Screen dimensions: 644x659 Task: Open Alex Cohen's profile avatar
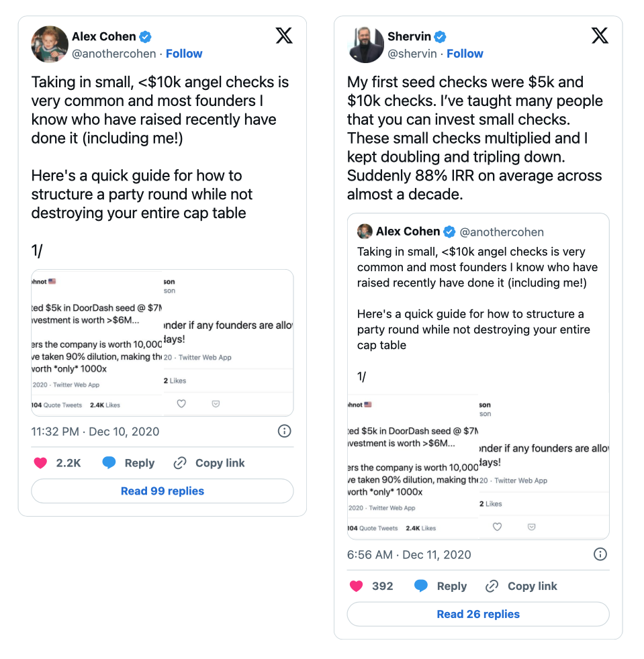pyautogui.click(x=50, y=44)
